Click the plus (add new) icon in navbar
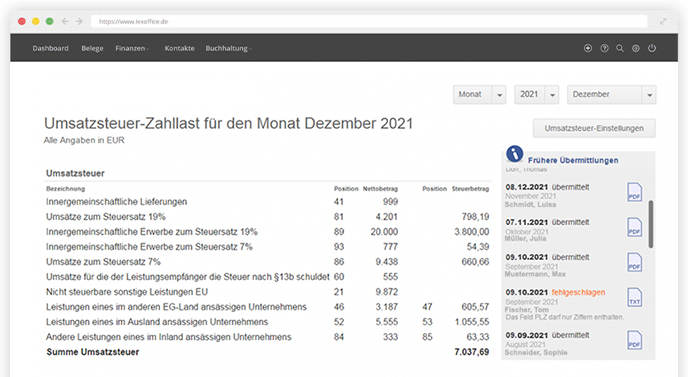 (588, 48)
